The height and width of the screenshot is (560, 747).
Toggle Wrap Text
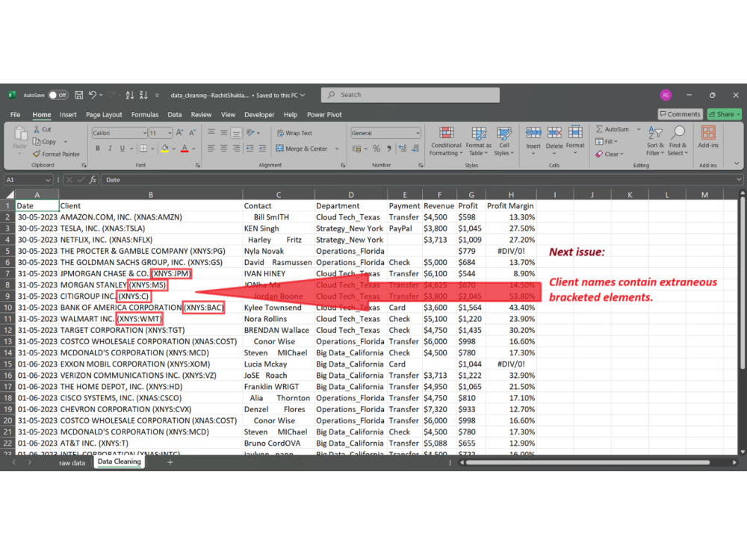(x=294, y=134)
